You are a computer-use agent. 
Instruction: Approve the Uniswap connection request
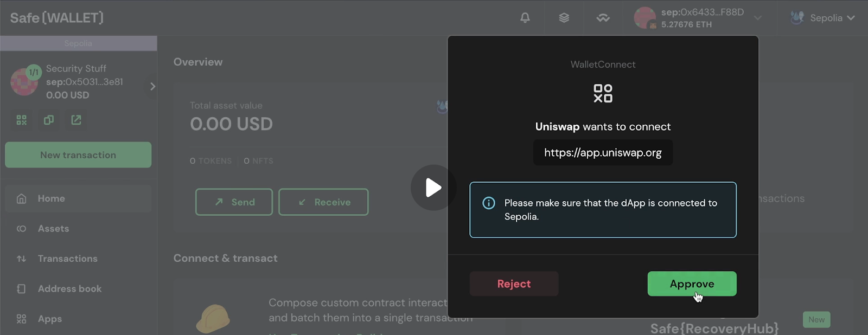tap(692, 284)
